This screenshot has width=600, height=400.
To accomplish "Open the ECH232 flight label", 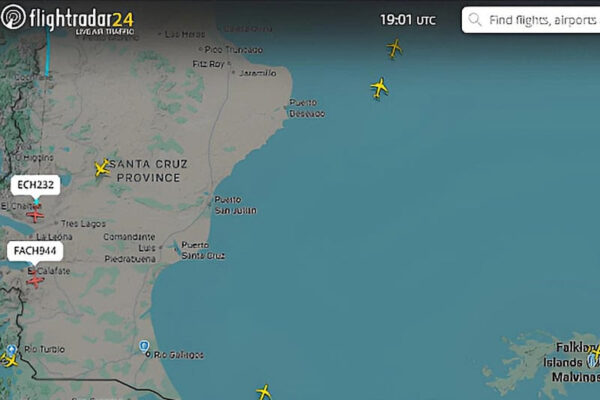I will 35,185.
